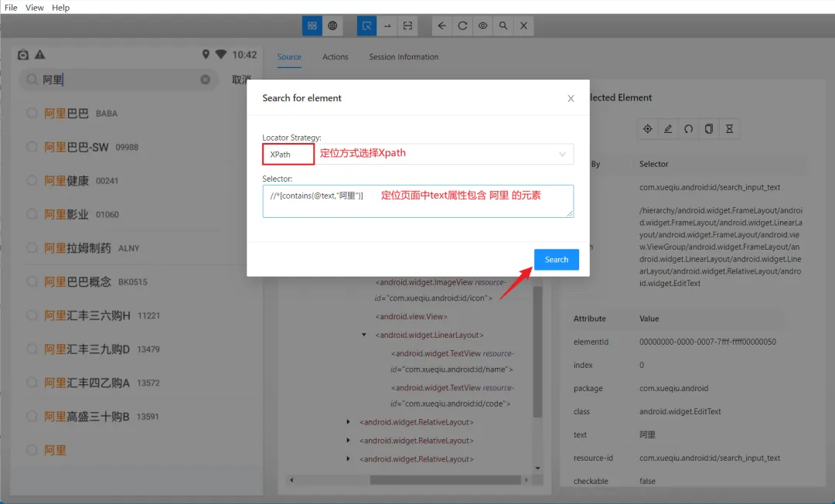Image resolution: width=835 pixels, height=504 pixels.
Task: Switch to Session Information tab
Action: click(404, 57)
